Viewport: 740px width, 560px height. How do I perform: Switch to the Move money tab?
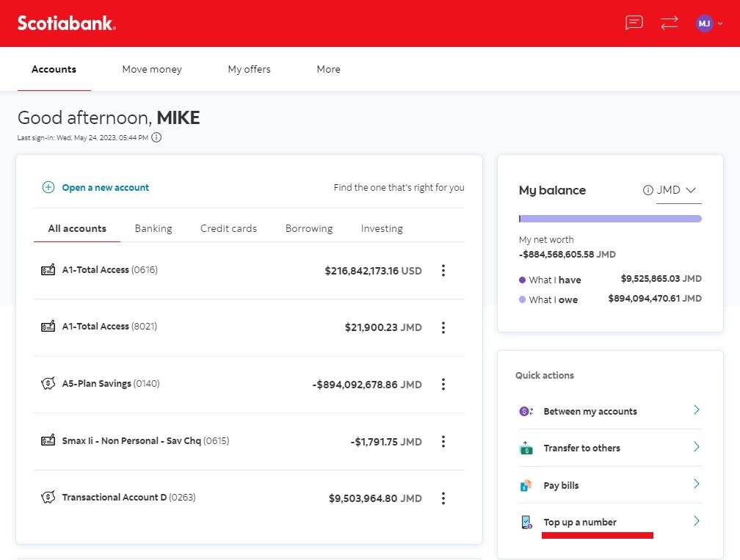(152, 69)
